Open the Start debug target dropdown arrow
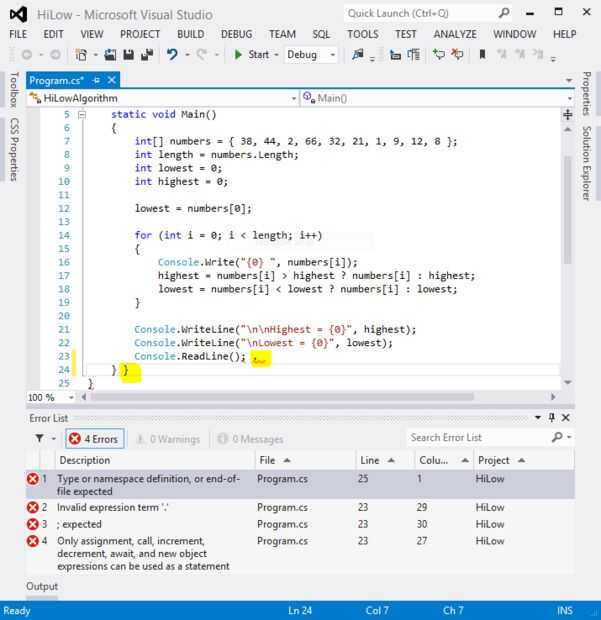Viewport: 601px width, 620px height. click(x=276, y=55)
